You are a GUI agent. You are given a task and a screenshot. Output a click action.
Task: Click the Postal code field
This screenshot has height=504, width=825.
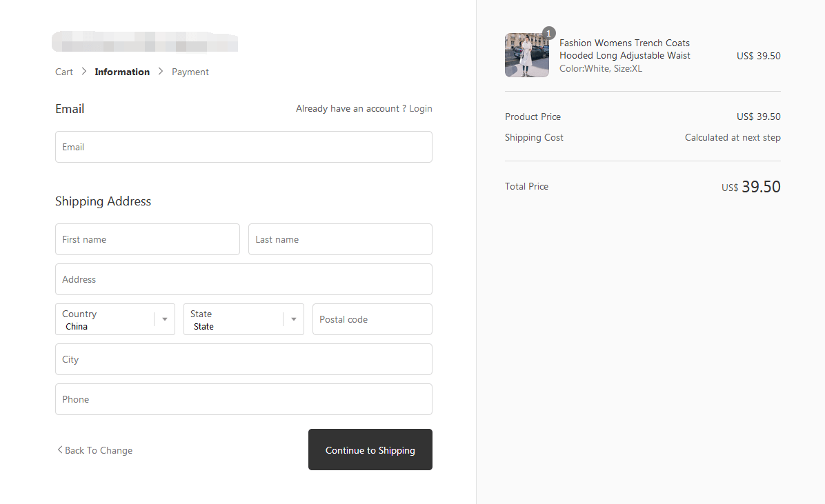point(372,319)
